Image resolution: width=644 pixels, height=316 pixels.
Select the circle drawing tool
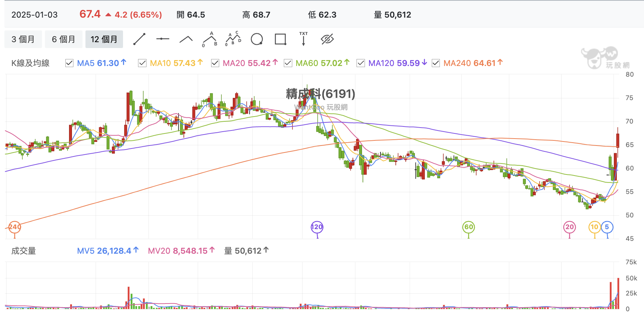pos(257,39)
